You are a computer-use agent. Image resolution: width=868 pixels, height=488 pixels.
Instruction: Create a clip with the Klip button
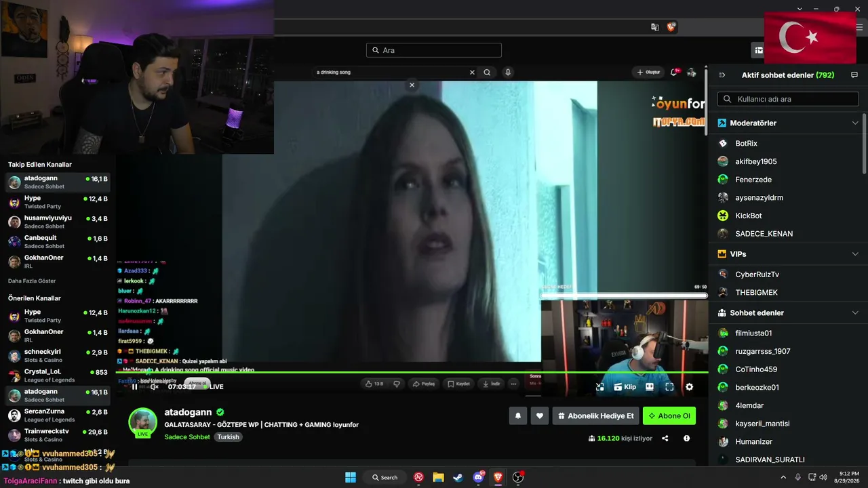coord(625,387)
